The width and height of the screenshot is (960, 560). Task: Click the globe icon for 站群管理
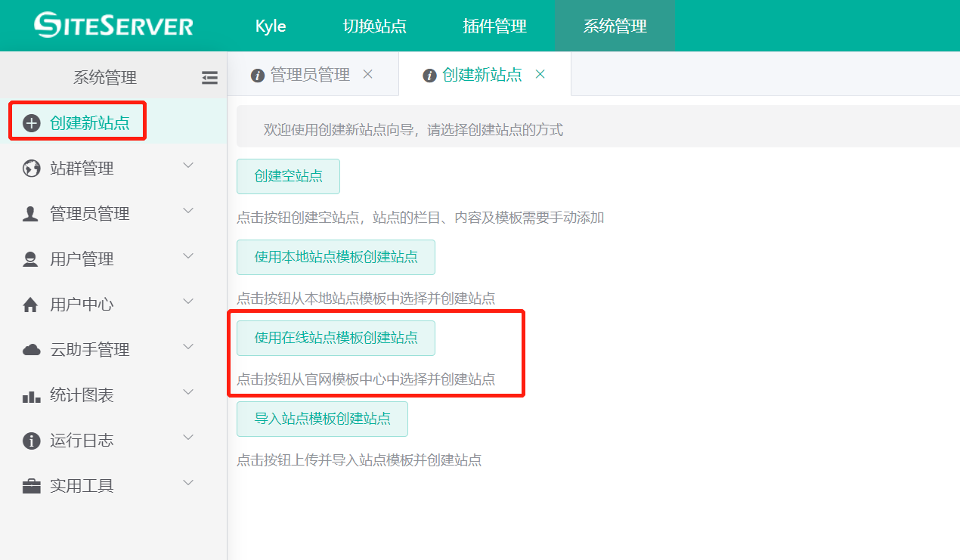pyautogui.click(x=31, y=169)
